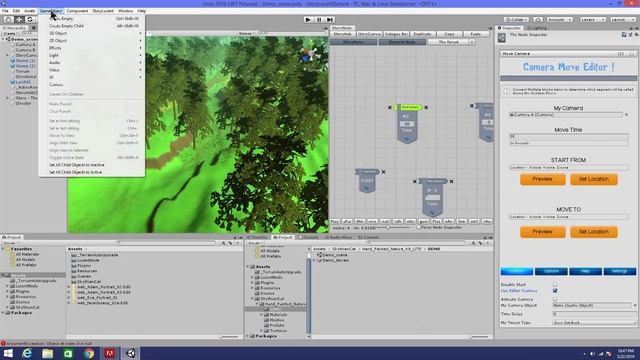640x360 pixels.
Task: Toggle the Activate Camera checkbox
Action: (555, 299)
